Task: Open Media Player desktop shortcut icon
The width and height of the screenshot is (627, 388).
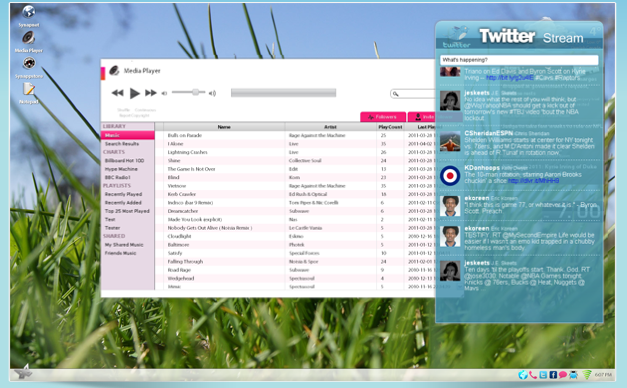Action: 28,38
